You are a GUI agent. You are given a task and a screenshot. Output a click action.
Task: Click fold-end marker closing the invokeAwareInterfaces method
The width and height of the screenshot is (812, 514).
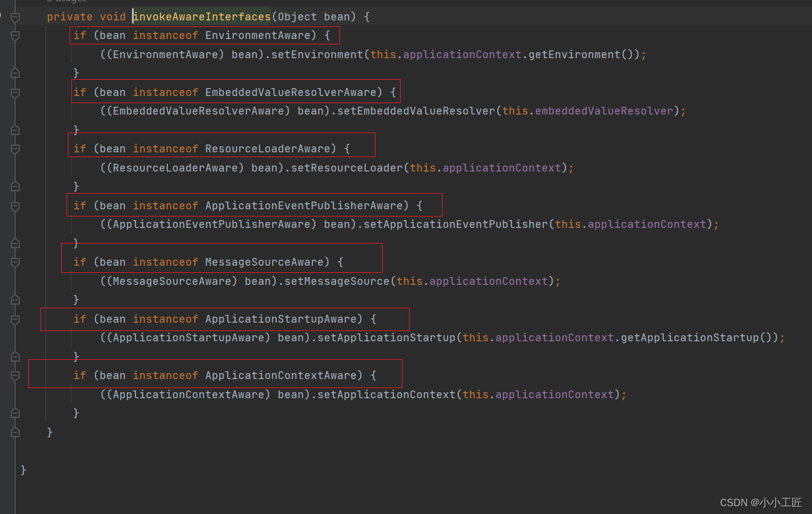16,432
